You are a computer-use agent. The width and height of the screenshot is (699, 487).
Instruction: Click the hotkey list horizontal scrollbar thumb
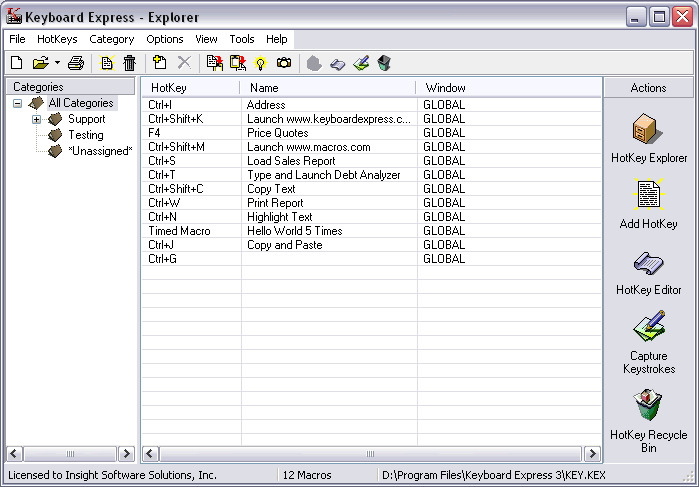370,454
